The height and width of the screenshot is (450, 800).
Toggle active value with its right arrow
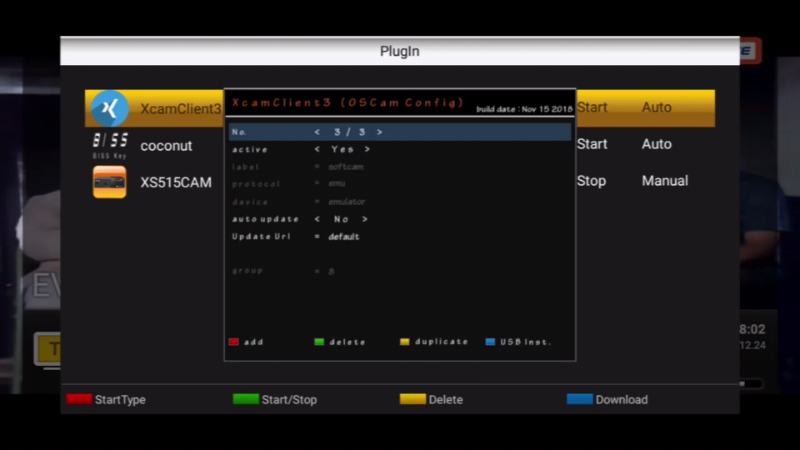click(x=367, y=149)
